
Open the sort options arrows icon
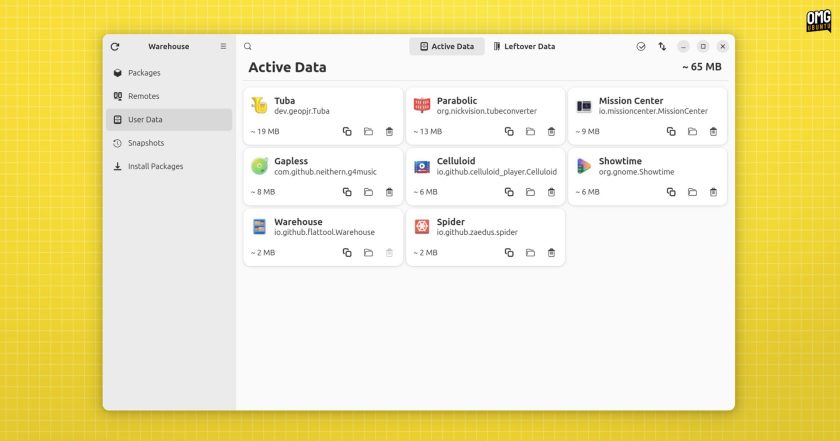[x=662, y=47]
